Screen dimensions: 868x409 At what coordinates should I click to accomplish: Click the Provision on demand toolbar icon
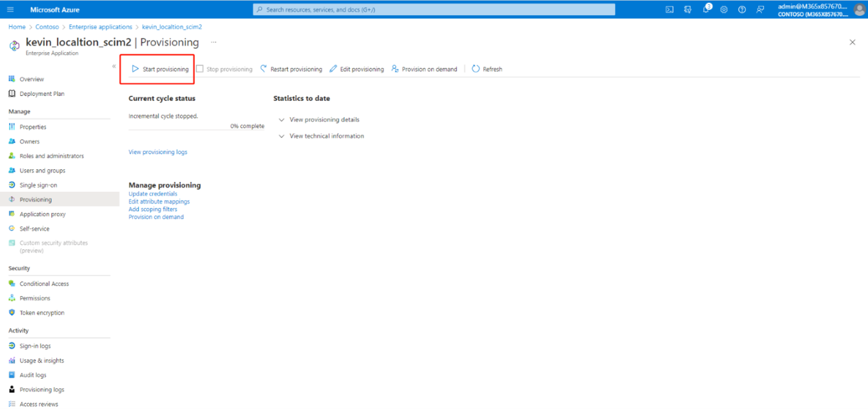coord(395,69)
